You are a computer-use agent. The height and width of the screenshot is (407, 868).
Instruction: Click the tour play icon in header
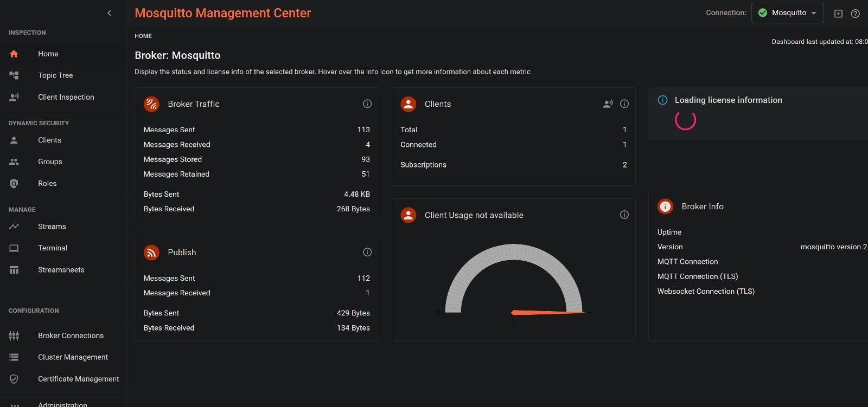[x=839, y=14]
